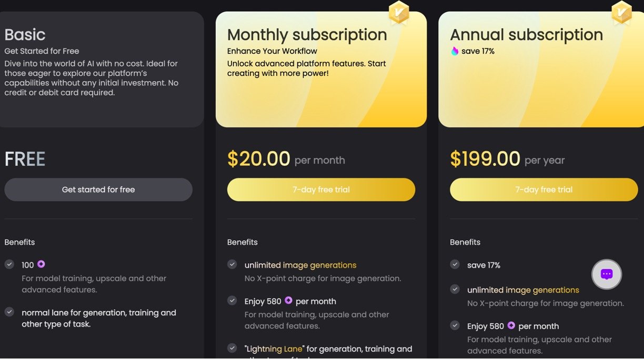
Task: Click Annual plan's image generations highlighted text
Action: pos(542,290)
